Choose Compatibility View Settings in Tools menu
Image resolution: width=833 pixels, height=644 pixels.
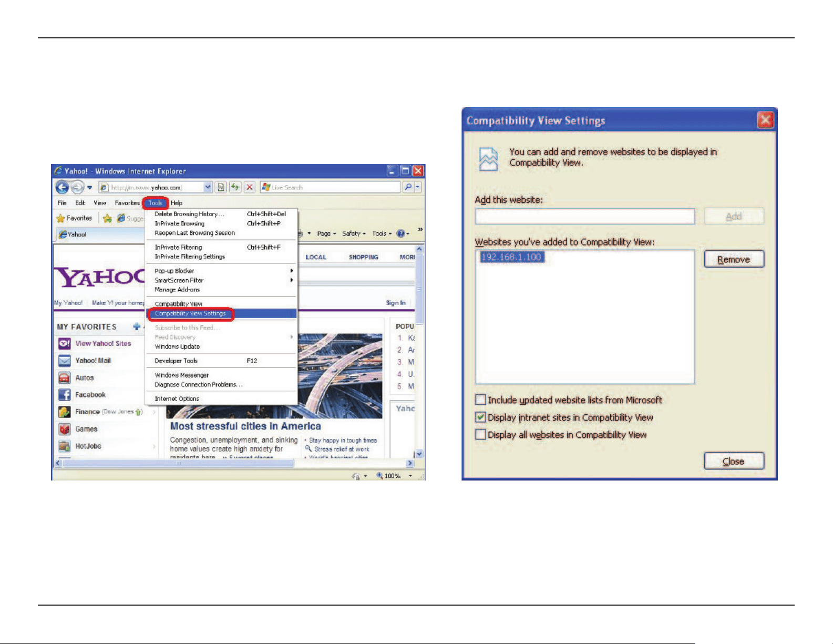(221, 313)
